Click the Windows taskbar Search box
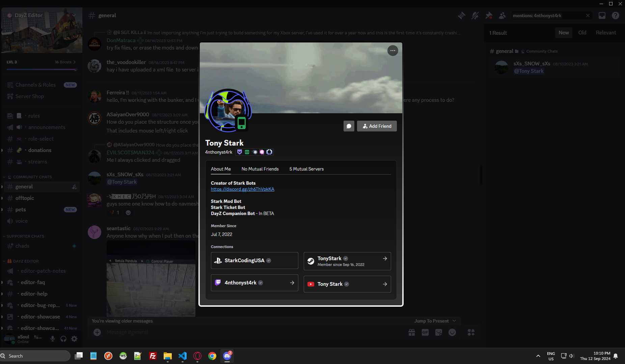This screenshot has height=364, width=625. tap(35, 356)
